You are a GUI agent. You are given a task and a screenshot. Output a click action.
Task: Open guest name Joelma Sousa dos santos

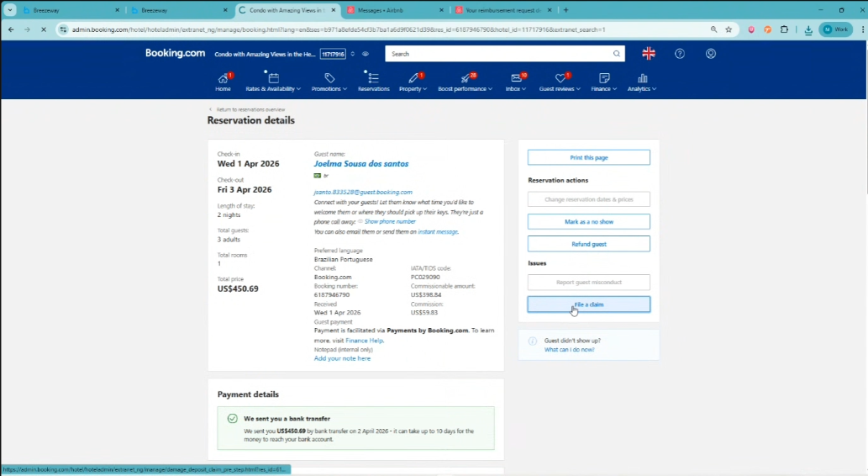tap(361, 163)
